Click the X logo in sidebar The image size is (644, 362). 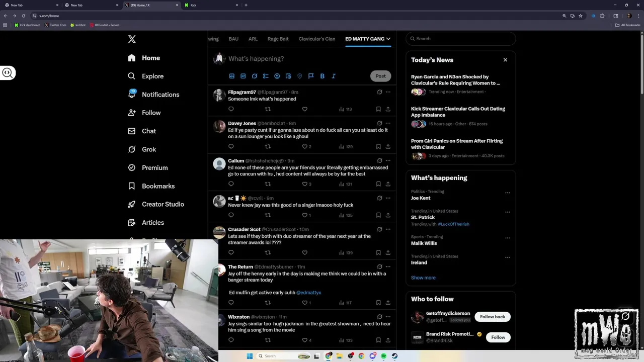(x=132, y=39)
